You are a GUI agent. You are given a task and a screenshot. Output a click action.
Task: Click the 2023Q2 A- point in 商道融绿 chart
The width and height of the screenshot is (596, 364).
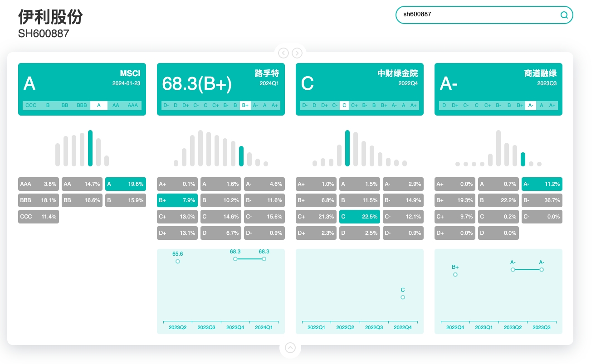click(x=513, y=270)
